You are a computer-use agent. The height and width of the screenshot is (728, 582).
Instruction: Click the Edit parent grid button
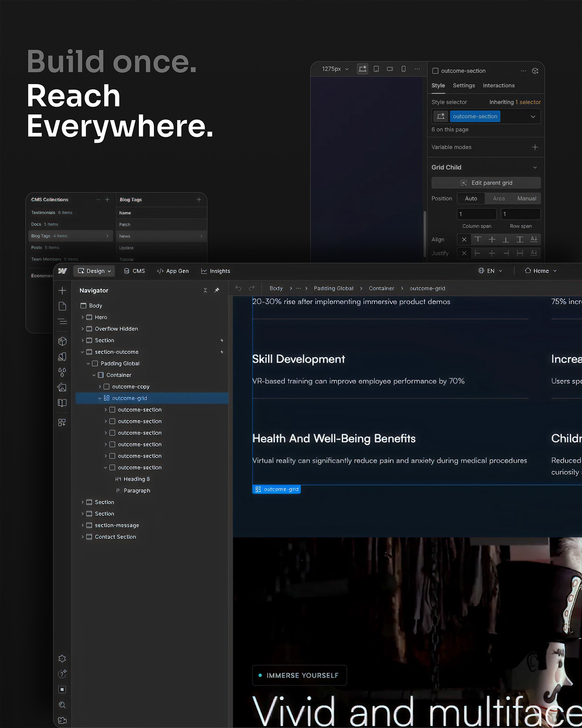point(486,183)
